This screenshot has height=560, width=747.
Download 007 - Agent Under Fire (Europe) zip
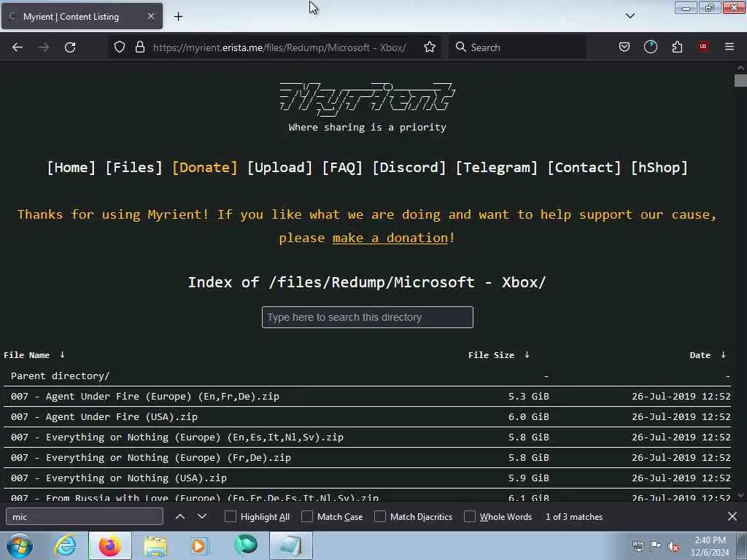tap(145, 396)
